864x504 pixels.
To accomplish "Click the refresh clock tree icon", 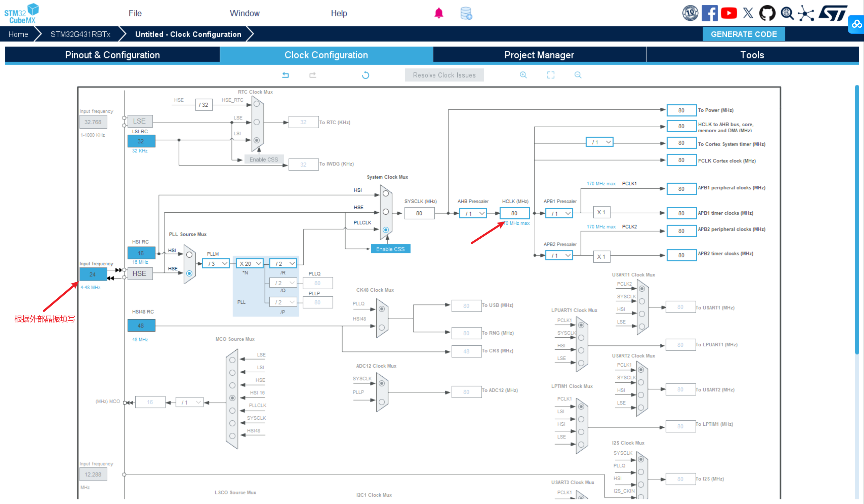I will tap(366, 75).
